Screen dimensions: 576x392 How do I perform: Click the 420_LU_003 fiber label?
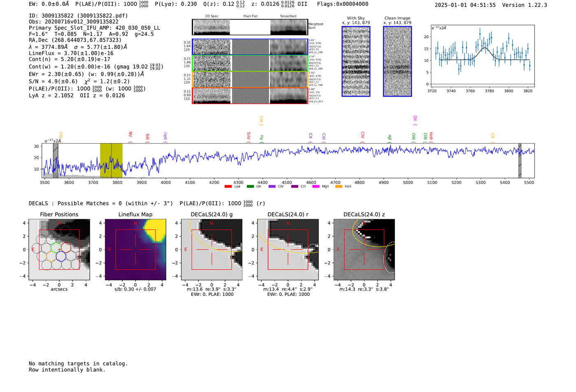click(316, 101)
